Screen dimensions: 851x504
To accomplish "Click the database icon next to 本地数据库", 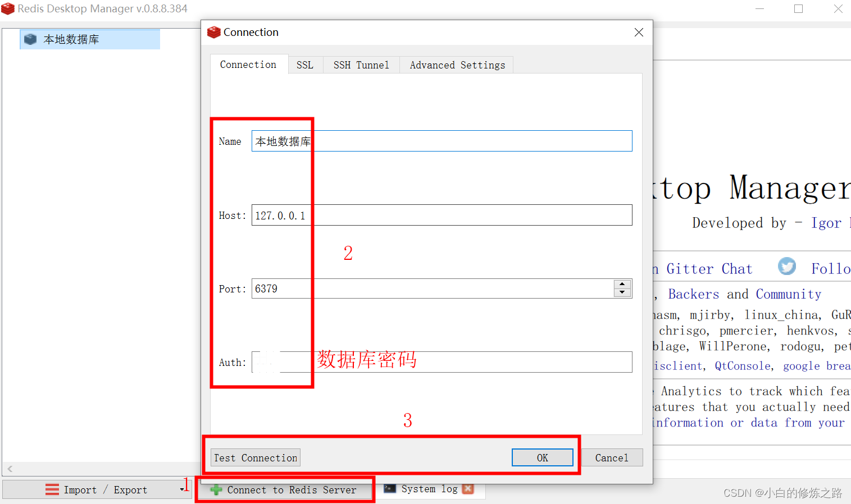I will click(x=30, y=39).
